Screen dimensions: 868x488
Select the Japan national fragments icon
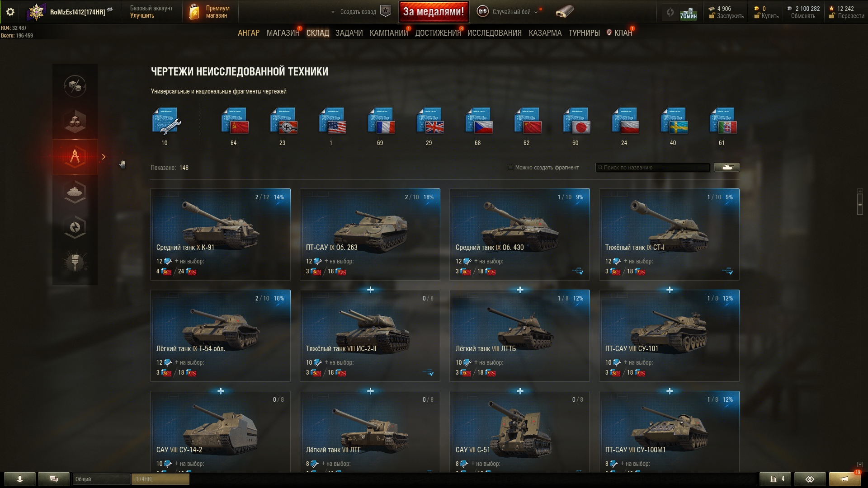coord(576,121)
